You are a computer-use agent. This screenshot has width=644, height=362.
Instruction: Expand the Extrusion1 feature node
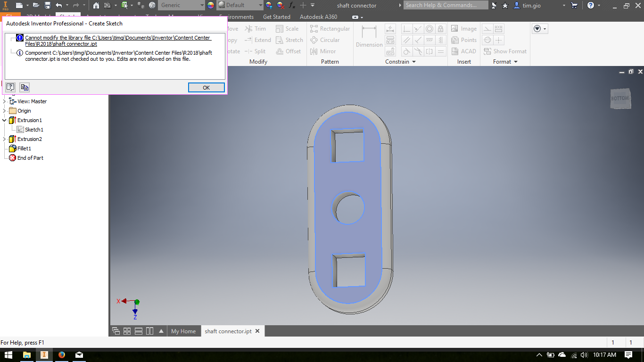click(4, 120)
